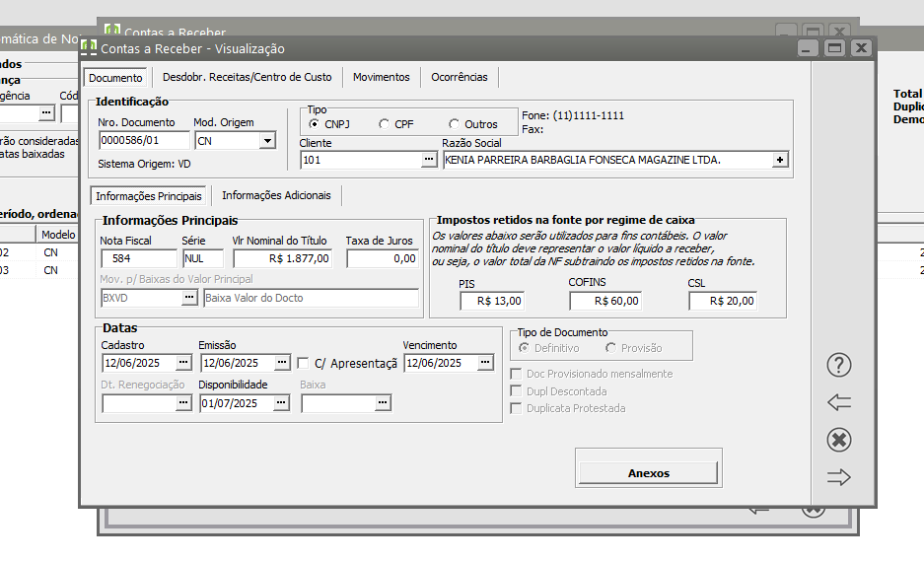Open the Ocorrências tab

pyautogui.click(x=460, y=77)
